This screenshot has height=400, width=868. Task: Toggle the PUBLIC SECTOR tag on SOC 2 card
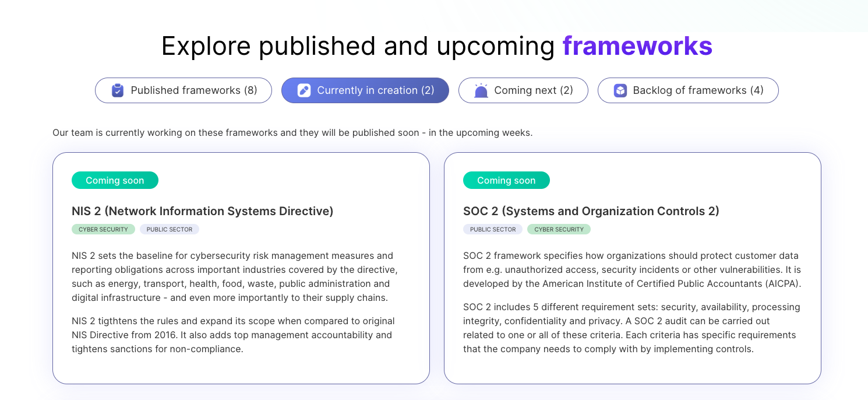pos(492,229)
